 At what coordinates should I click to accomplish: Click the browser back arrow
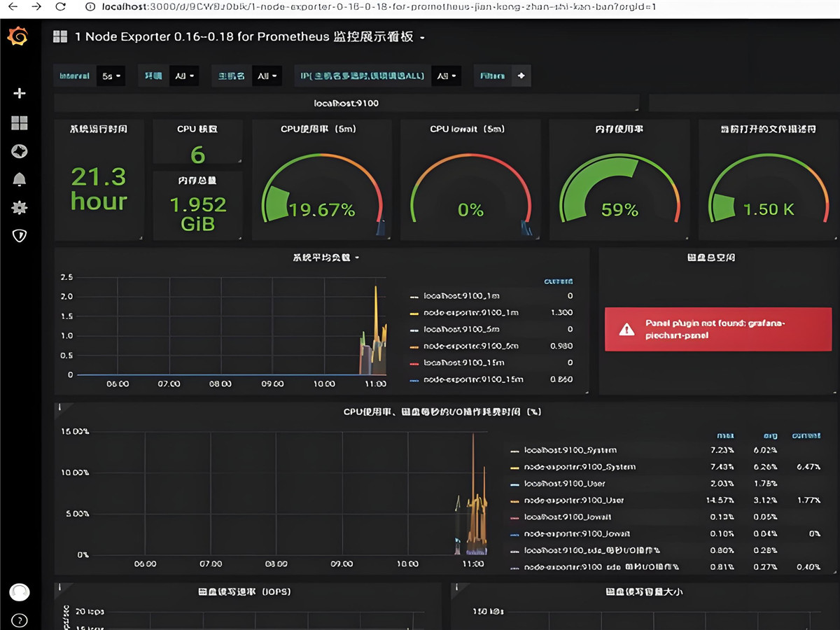pos(13,6)
